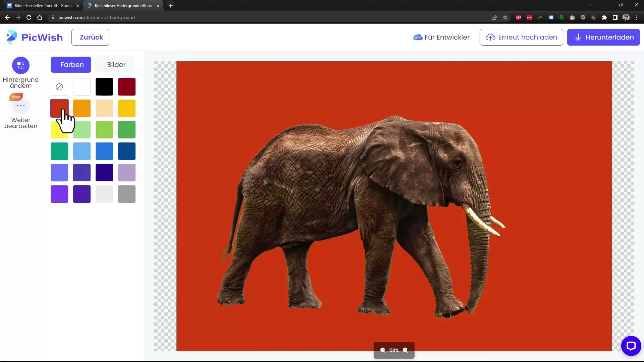The image size is (644, 362).
Task: Pick the dark indigo color swatch
Action: (x=104, y=173)
